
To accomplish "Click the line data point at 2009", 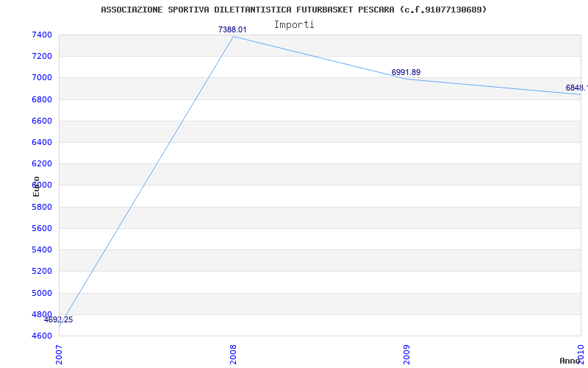I will point(407,79).
